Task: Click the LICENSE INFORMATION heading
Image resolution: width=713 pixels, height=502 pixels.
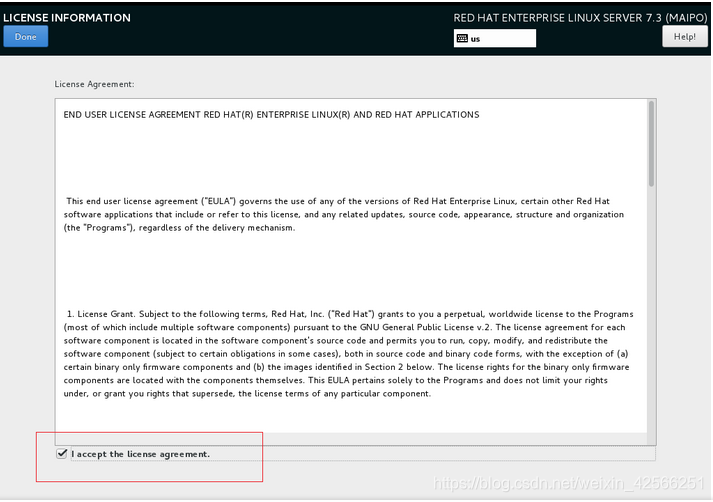Action: (x=67, y=18)
